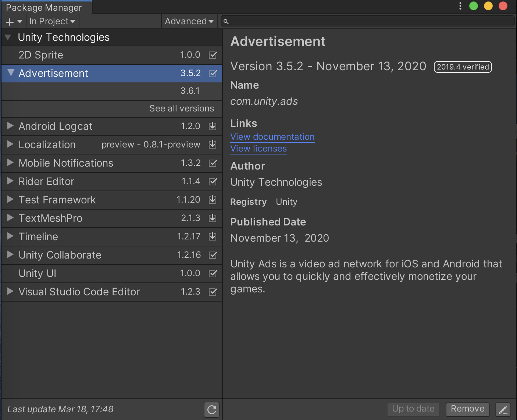Image resolution: width=517 pixels, height=420 pixels.
Task: Click the Timeline download icon
Action: pos(213,236)
